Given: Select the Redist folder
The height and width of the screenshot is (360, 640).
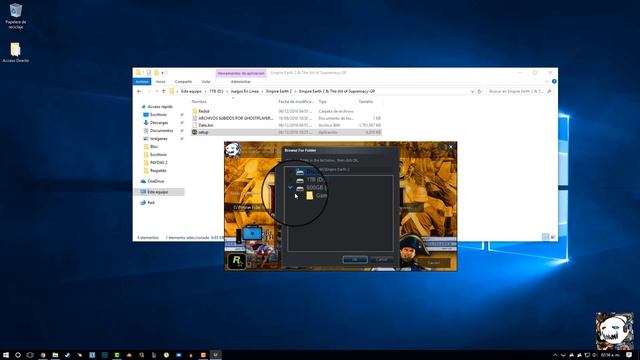Looking at the screenshot, I should click(x=203, y=111).
